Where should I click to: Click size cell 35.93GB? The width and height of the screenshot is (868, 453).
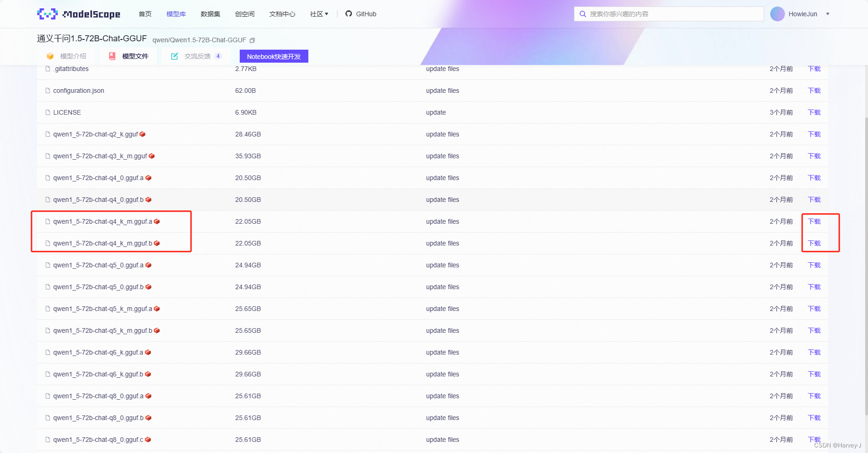tap(248, 156)
